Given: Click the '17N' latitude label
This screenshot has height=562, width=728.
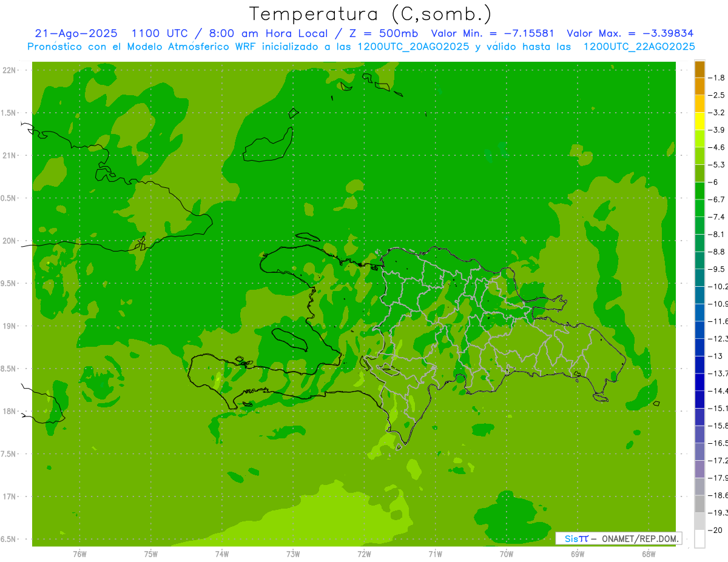Looking at the screenshot, I should (x=9, y=497).
